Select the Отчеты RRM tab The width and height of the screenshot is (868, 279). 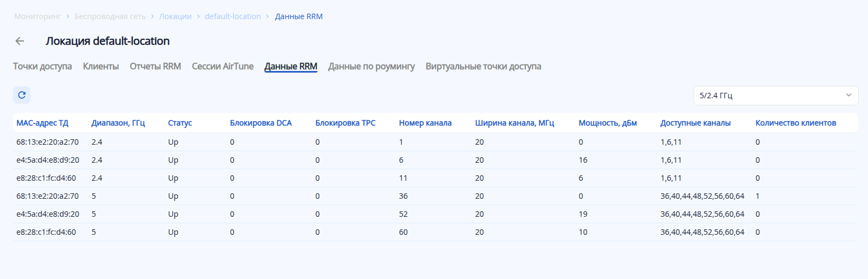pos(155,67)
